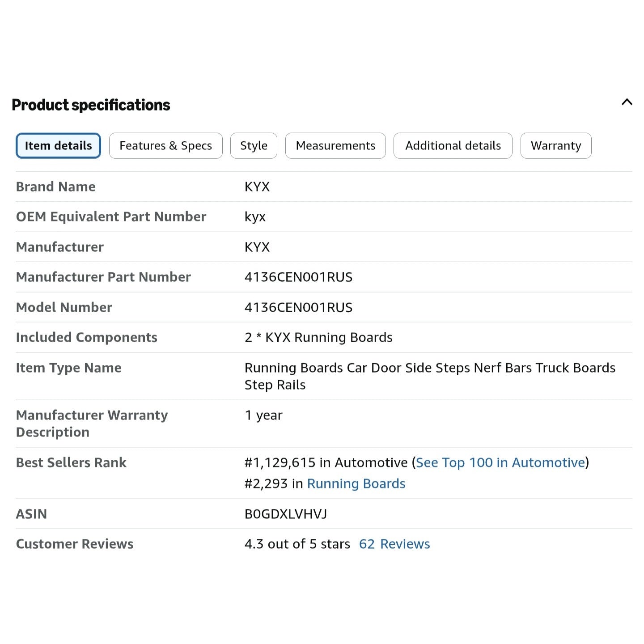Open the Warranty tab
Screen dimensions: 644x644
tap(556, 146)
